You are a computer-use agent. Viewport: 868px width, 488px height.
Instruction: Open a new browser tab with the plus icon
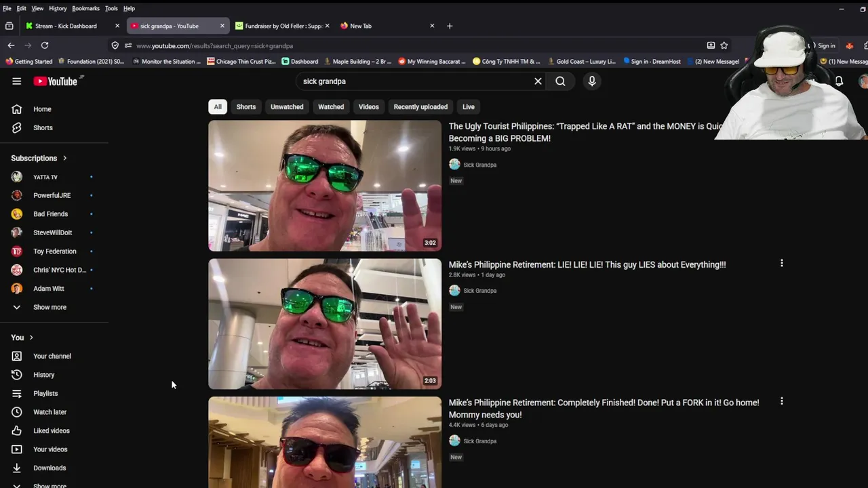pos(450,26)
